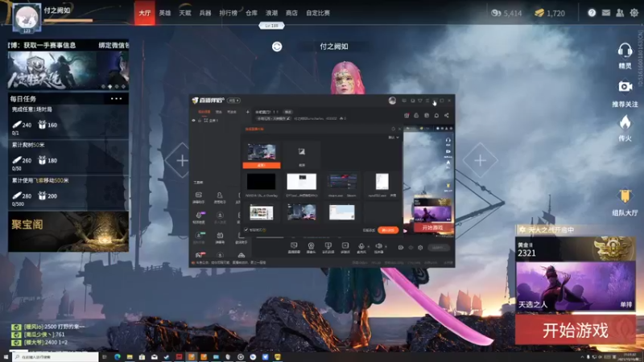Viewport: 644px width, 362px height.
Task: Click the streaming app user avatar
Action: 392,101
